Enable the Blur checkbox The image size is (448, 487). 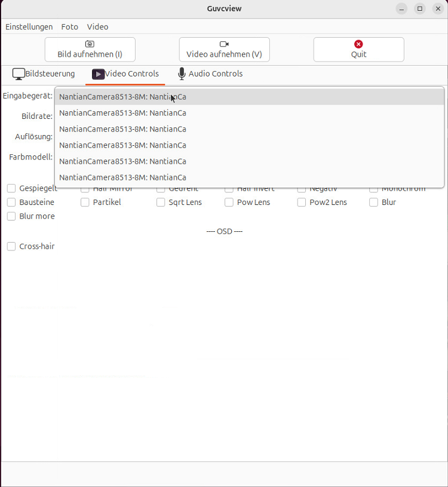373,202
